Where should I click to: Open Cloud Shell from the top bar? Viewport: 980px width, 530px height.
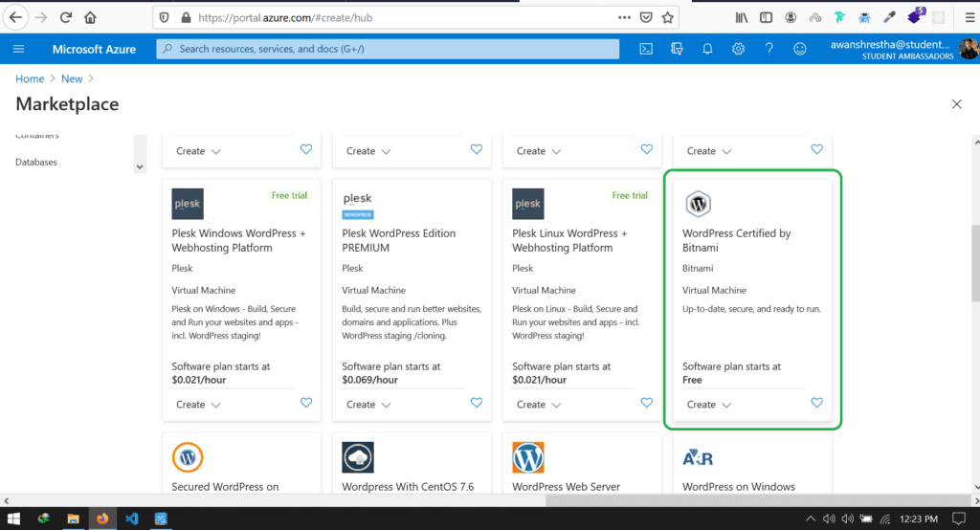pos(646,49)
